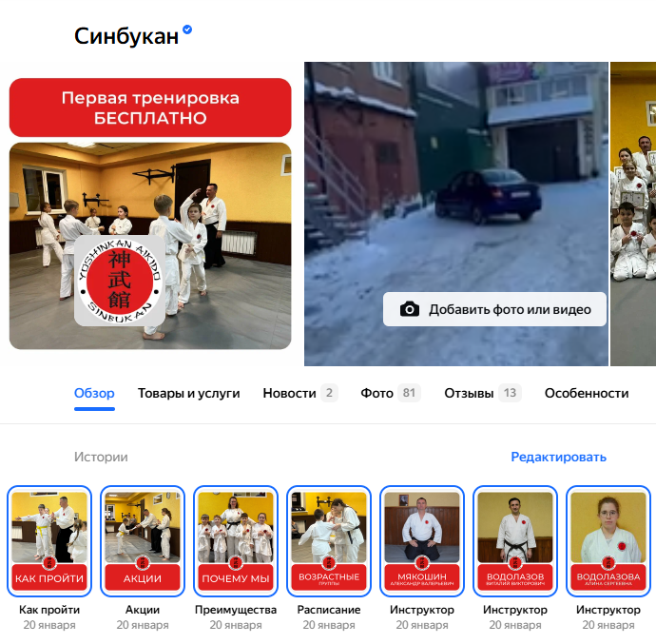Viewport: 656px width, 644px height.
Task: Click the Первая тренировка БЕСПЛАТНО banner
Action: click(x=150, y=107)
